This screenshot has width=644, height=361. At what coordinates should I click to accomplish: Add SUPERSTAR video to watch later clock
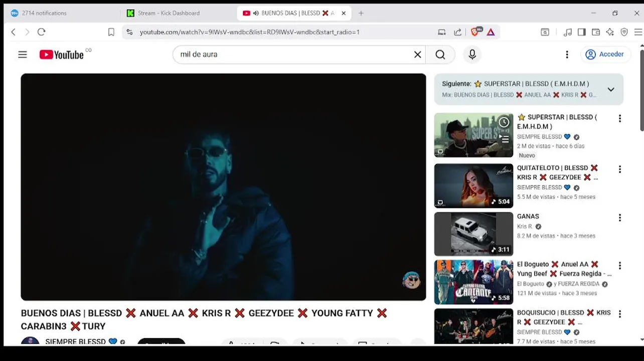tap(504, 122)
